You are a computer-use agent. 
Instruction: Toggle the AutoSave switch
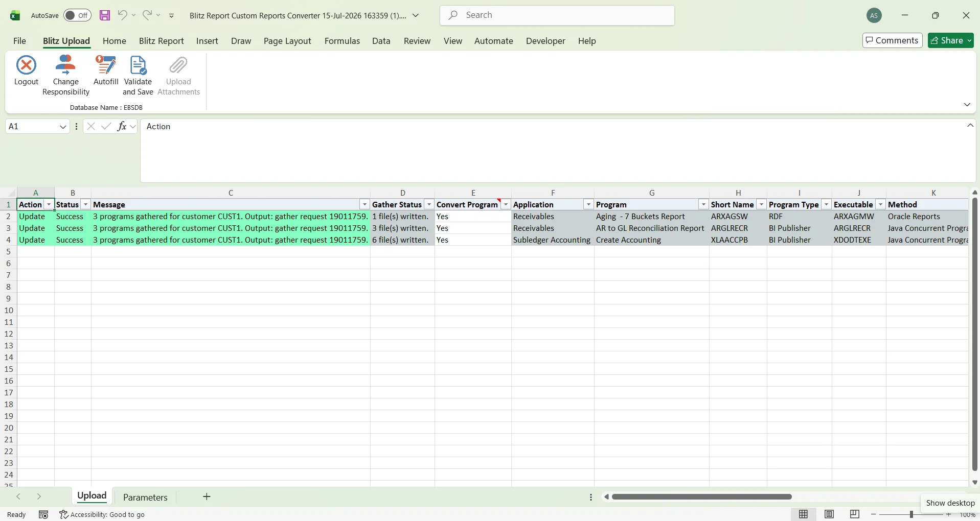(77, 15)
